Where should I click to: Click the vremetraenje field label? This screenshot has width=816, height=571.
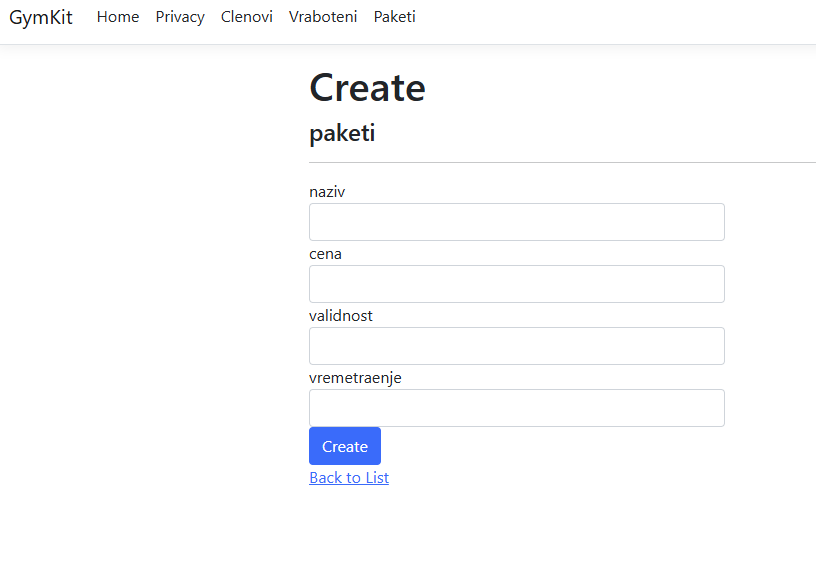(355, 378)
